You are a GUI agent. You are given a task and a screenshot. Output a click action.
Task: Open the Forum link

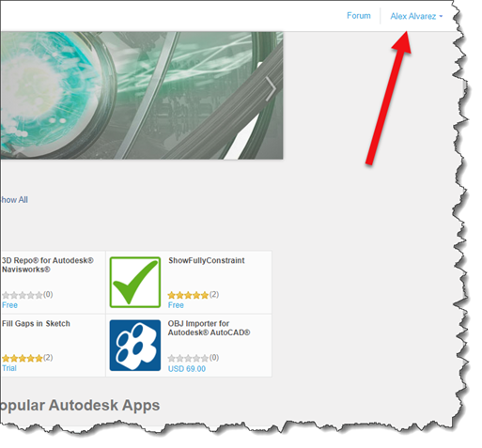coord(358,16)
